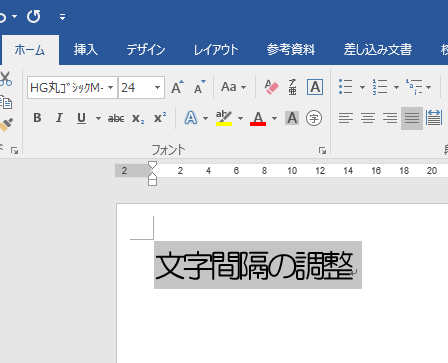Open the Change Case Aa dropdown
The width and height of the screenshot is (448, 363).
233,87
